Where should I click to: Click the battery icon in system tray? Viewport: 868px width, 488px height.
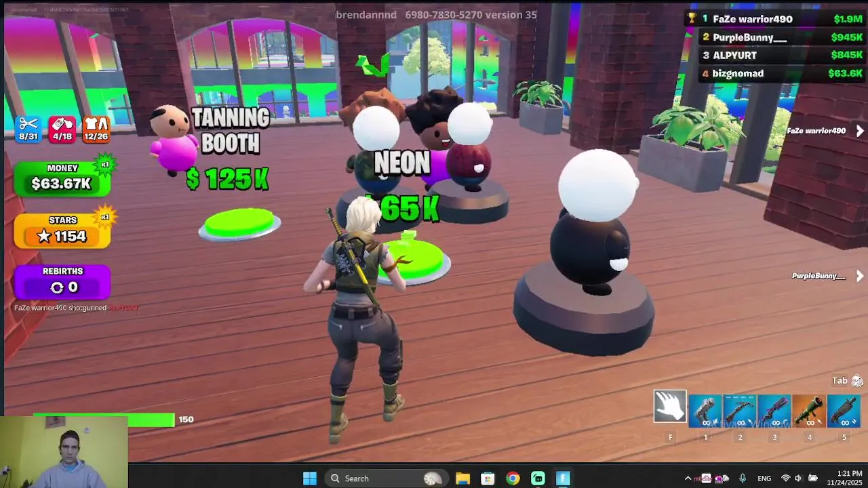tap(813, 479)
